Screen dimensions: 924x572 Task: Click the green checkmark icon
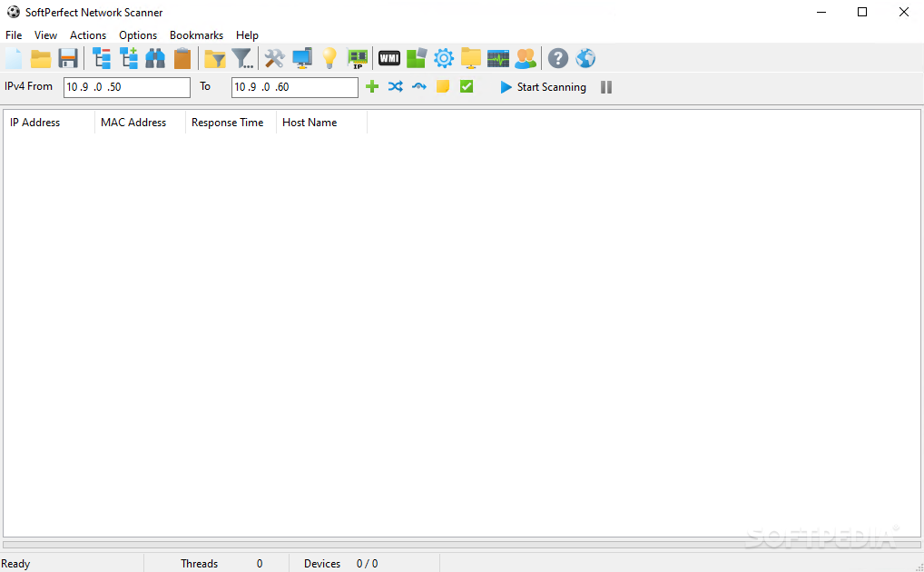[467, 86]
